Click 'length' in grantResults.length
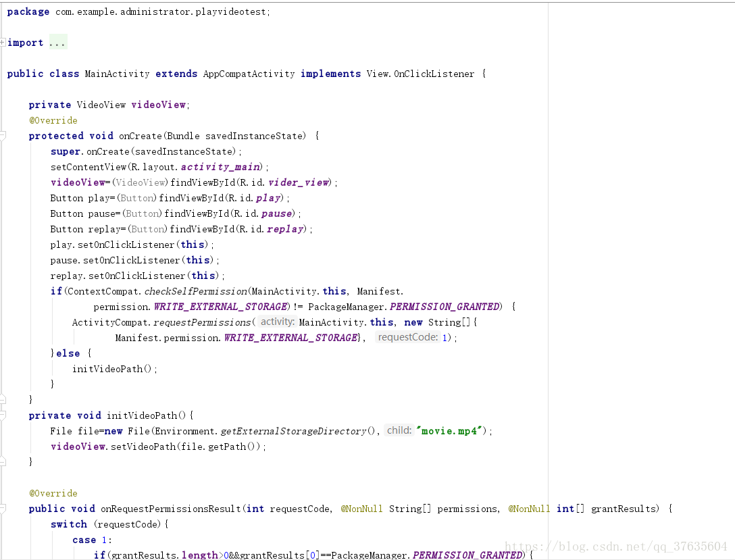Image resolution: width=735 pixels, height=560 pixels. click(x=200, y=555)
